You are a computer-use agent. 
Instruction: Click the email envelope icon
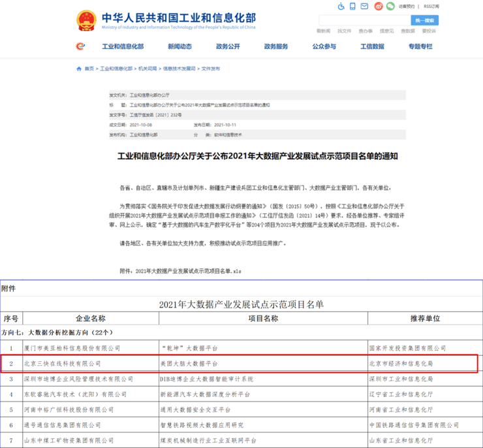tap(366, 7)
